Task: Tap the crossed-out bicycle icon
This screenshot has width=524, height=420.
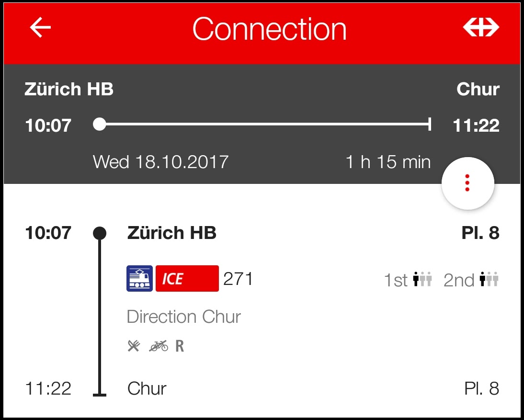Action: 159,346
